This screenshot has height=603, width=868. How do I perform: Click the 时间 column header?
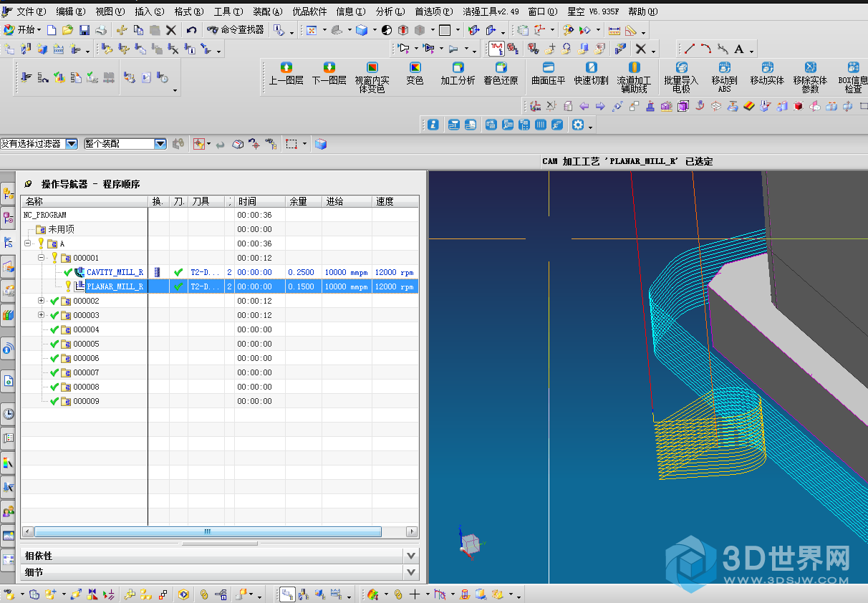pos(259,201)
